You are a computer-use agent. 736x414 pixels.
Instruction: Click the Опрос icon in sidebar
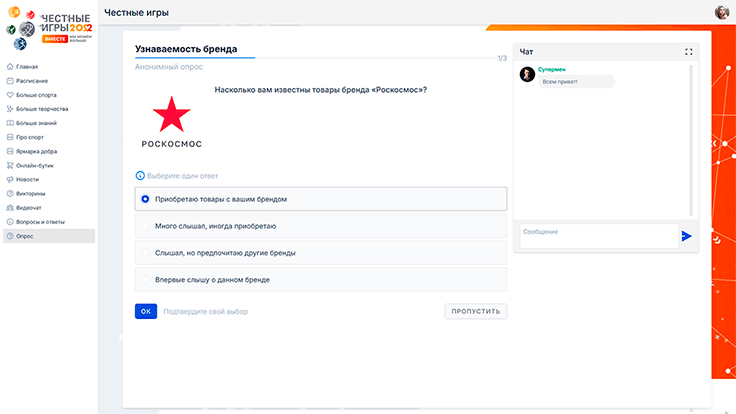coord(10,236)
